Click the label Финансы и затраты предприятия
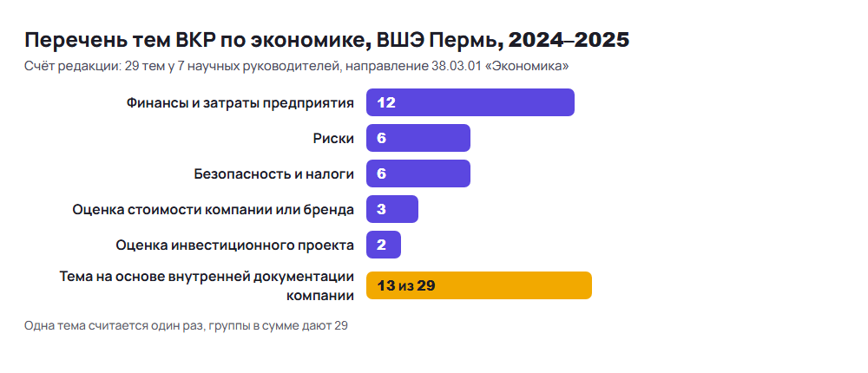 [240, 103]
